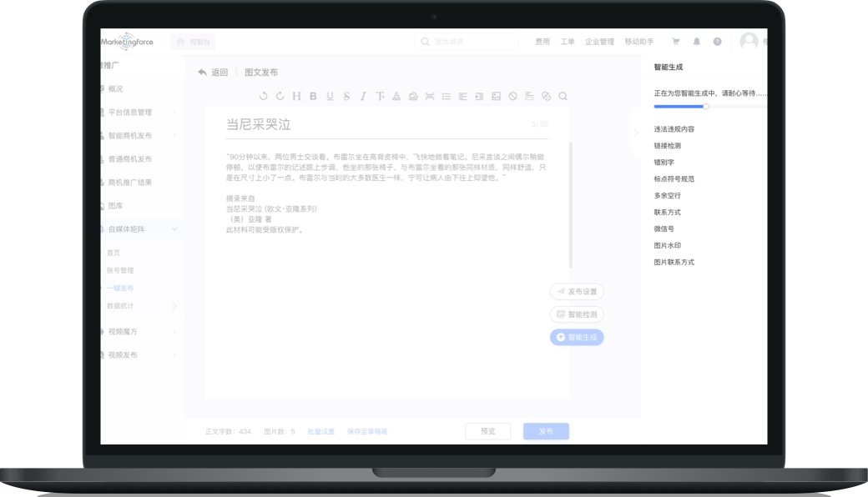
Task: Click the undo icon in editor toolbar
Action: click(264, 96)
